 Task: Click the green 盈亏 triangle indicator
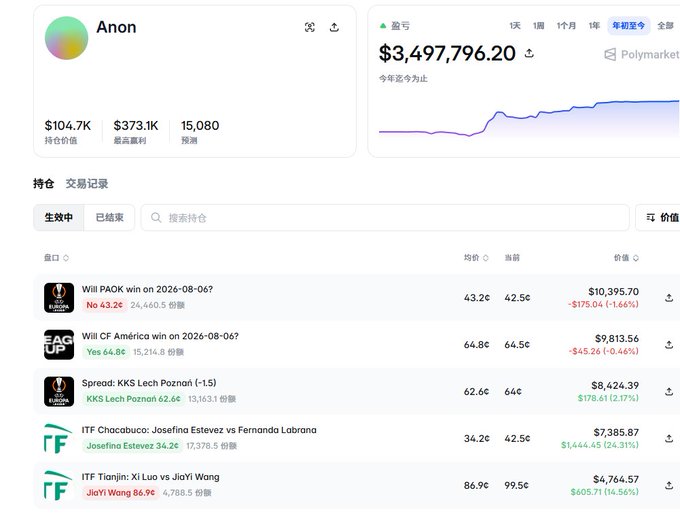click(382, 26)
